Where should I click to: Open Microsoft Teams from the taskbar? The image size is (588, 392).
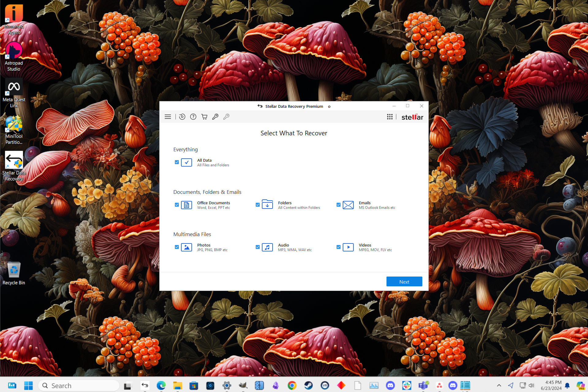(x=423, y=386)
